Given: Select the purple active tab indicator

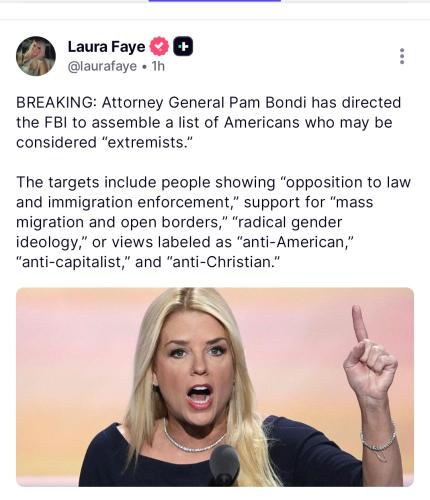Looking at the screenshot, I should (x=215, y=1).
